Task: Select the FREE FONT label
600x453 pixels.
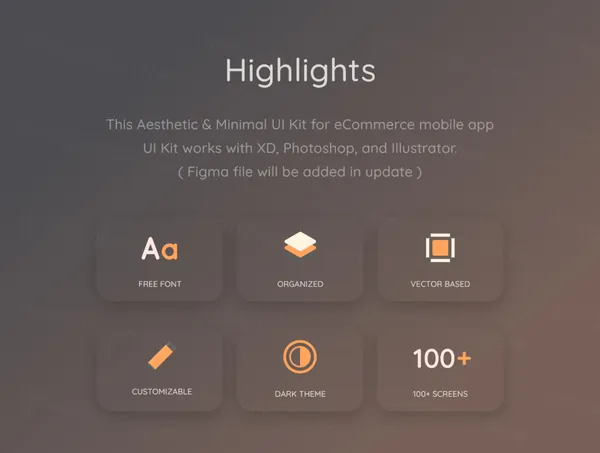Action: (160, 284)
